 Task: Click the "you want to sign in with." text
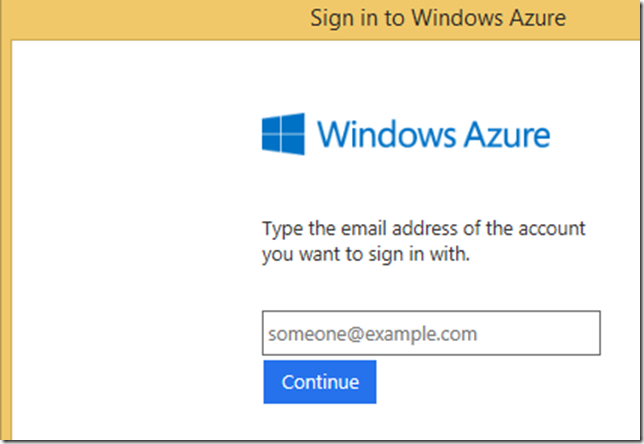click(365, 254)
